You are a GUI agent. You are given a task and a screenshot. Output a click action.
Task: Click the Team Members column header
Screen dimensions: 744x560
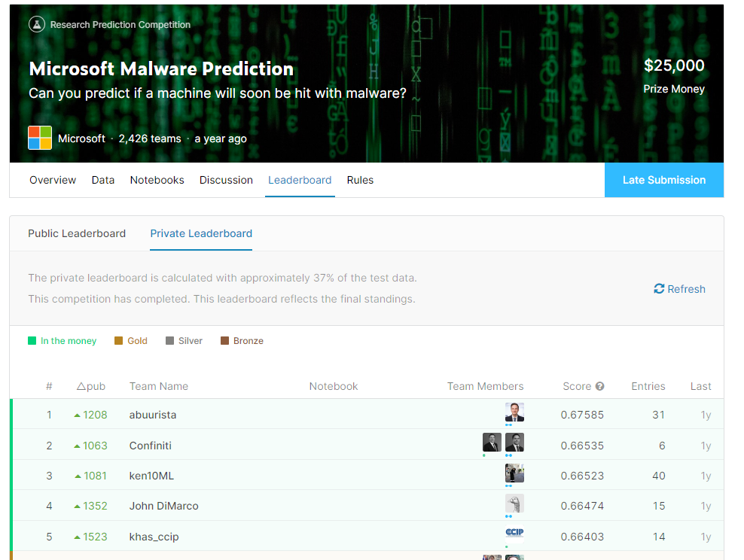click(x=486, y=386)
